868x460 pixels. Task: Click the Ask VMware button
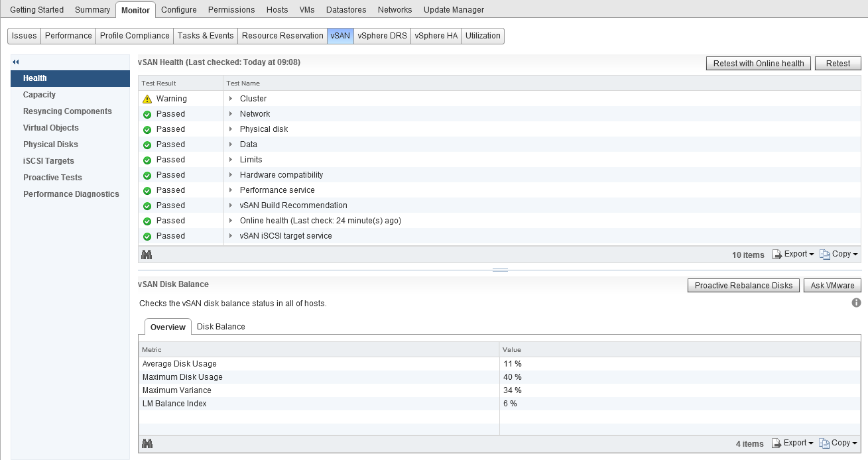tap(833, 286)
